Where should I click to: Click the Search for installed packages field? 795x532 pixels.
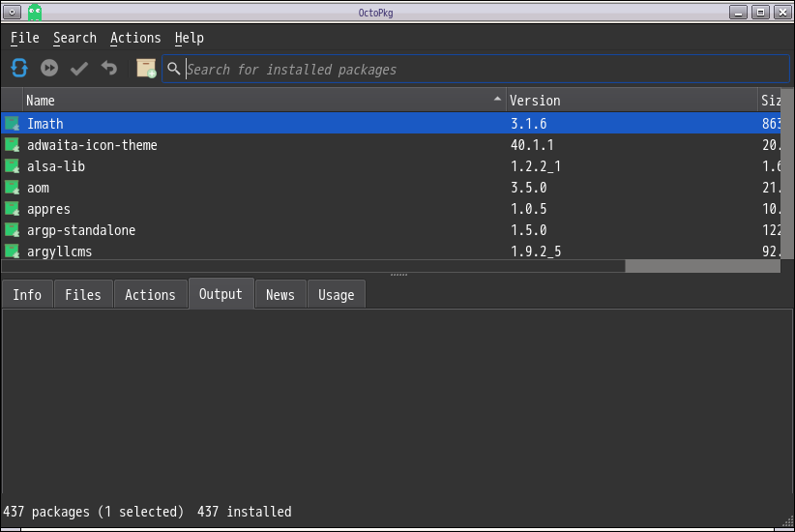tap(476, 69)
